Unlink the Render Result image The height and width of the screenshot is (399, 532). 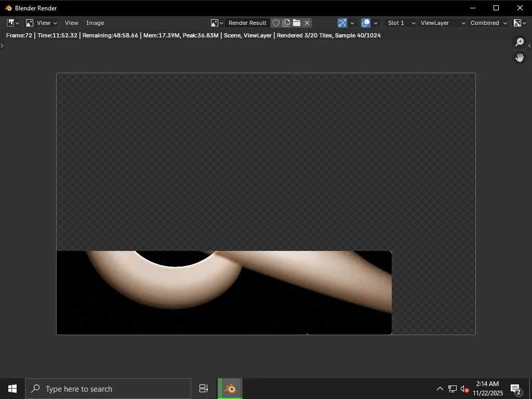click(307, 23)
